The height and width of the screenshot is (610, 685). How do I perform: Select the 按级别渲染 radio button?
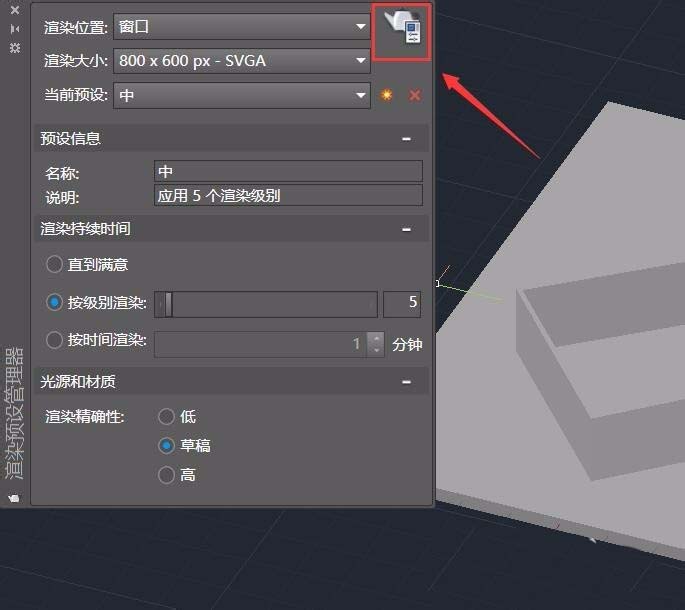(x=55, y=302)
